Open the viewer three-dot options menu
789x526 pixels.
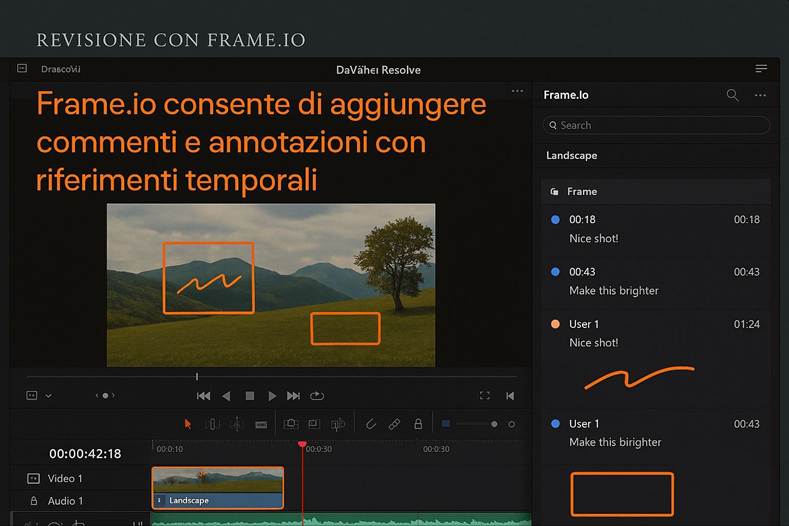(517, 91)
